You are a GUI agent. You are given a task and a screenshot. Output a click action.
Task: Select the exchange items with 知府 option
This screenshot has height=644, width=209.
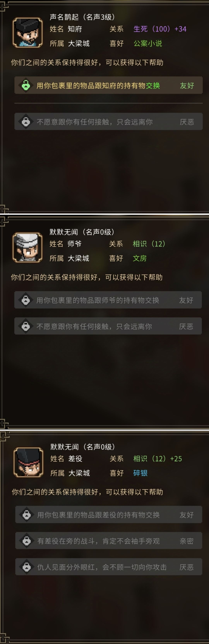(108, 85)
